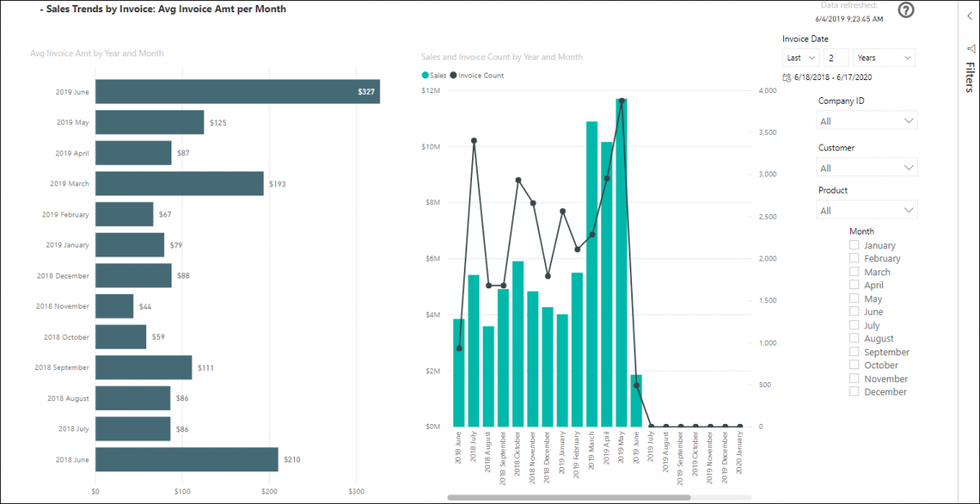The width and height of the screenshot is (980, 504).
Task: Select the March month checkbox
Action: pyautogui.click(x=853, y=271)
